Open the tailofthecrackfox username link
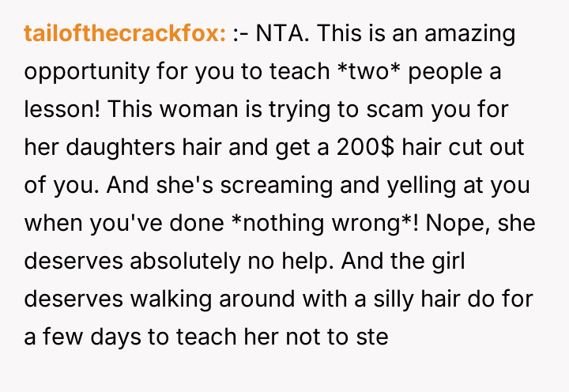Screen dimensions: 569x392 125,34
